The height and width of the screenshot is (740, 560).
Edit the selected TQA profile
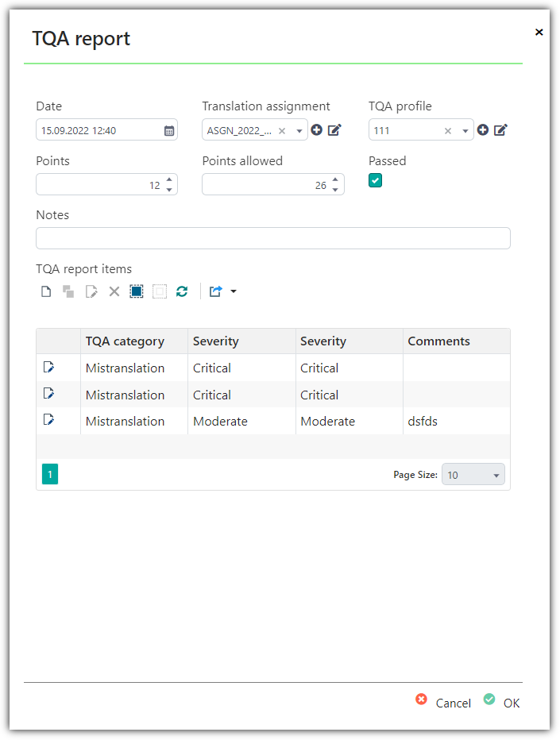tap(500, 129)
